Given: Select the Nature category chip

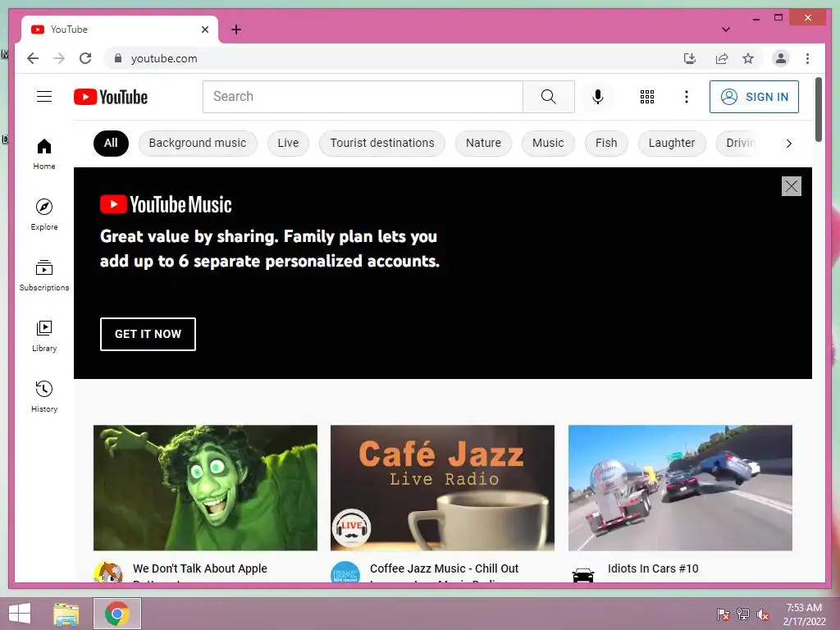Looking at the screenshot, I should tap(483, 143).
